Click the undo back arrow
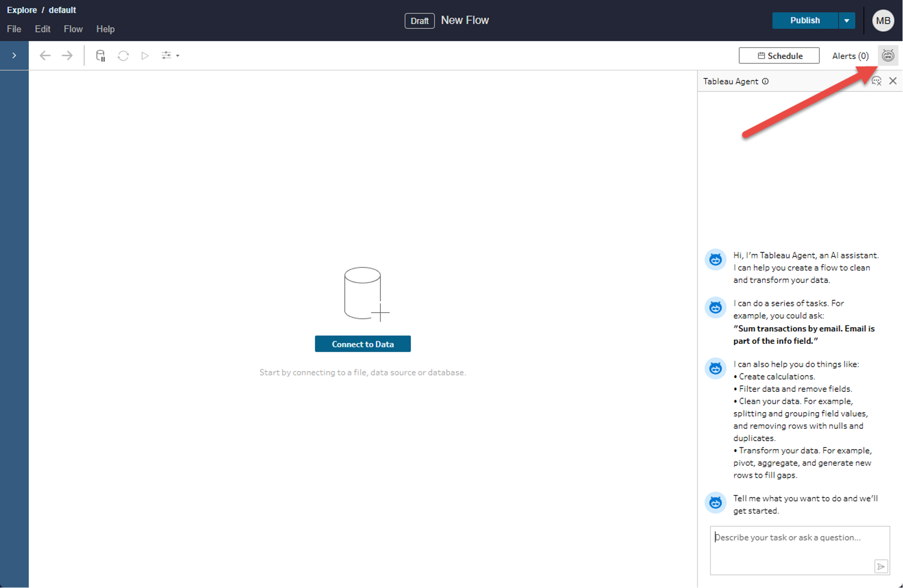 coord(45,56)
